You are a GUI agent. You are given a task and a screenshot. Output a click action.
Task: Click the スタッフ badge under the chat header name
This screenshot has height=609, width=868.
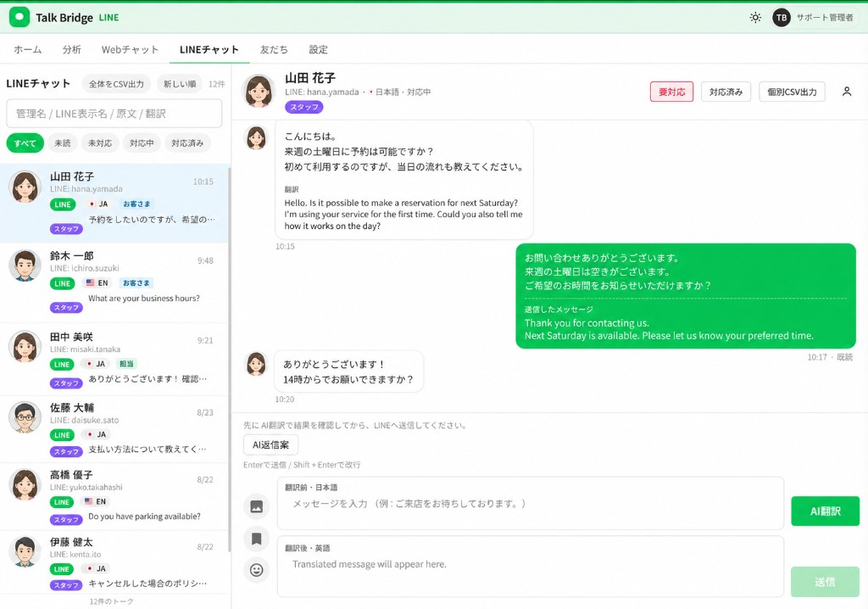click(x=304, y=107)
